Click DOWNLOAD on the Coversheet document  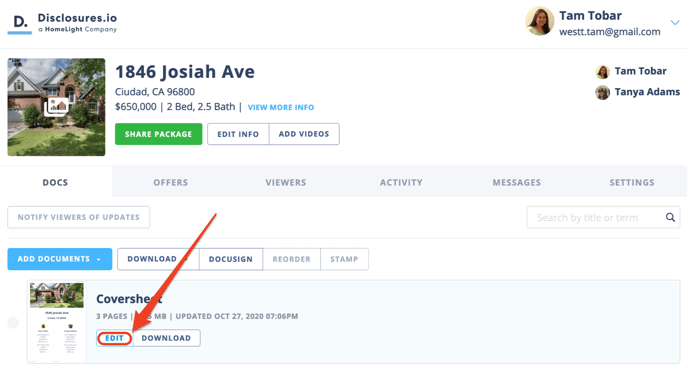(x=166, y=338)
